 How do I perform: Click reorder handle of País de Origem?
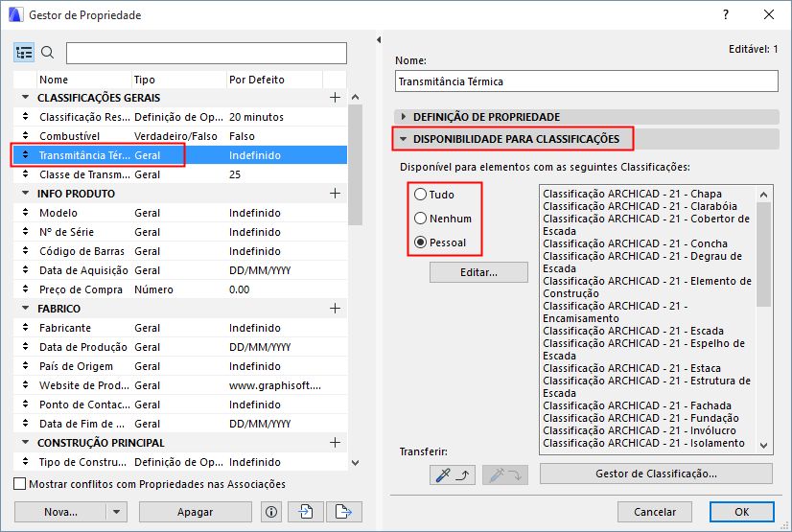coord(25,366)
